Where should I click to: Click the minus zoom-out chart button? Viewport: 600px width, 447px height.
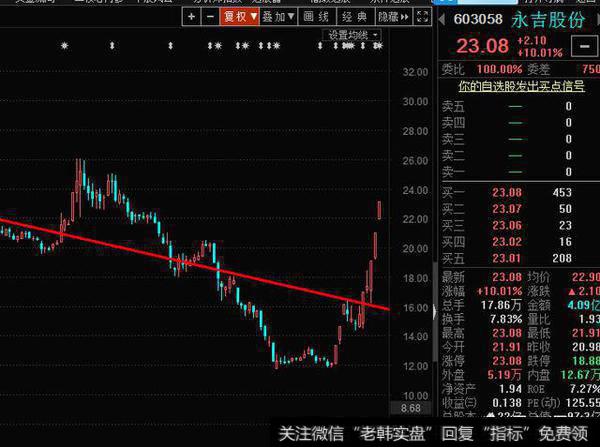[x=211, y=17]
